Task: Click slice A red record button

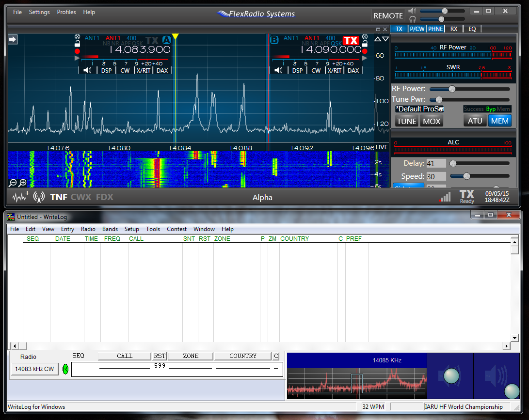Action: click(x=77, y=51)
